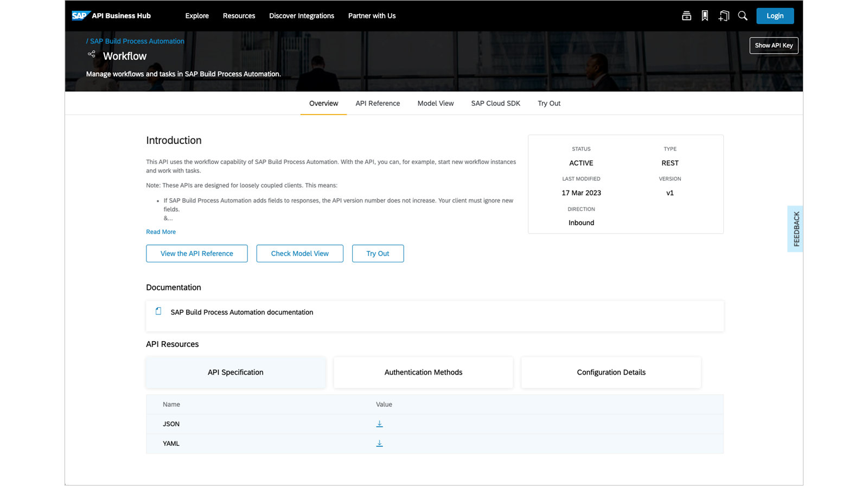This screenshot has width=868, height=486.
Task: Switch to the Model View tab
Action: point(436,103)
